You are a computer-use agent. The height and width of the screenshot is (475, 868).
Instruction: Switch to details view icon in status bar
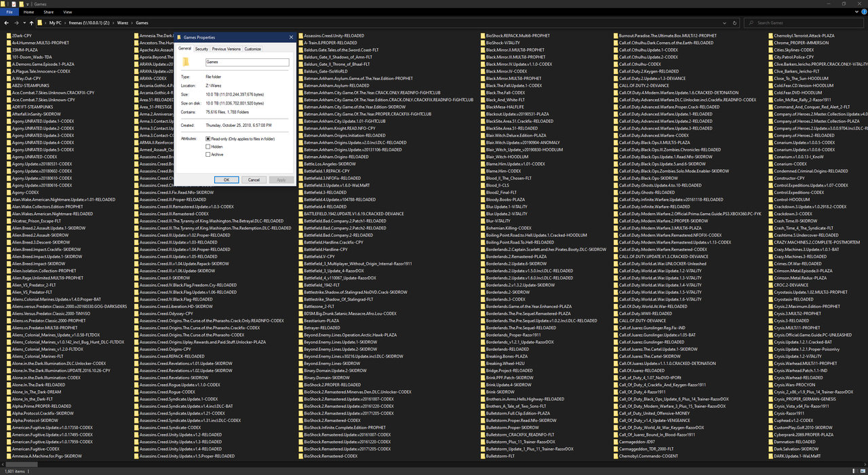[856, 471]
